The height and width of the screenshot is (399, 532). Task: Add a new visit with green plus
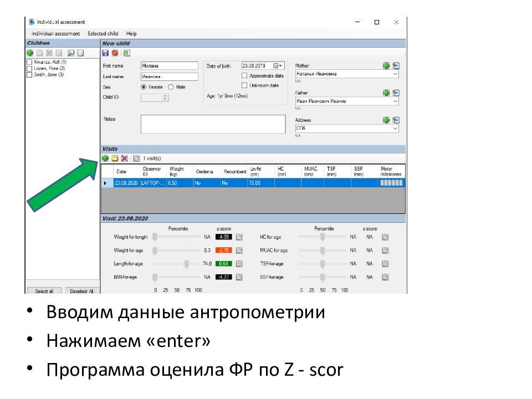105,158
